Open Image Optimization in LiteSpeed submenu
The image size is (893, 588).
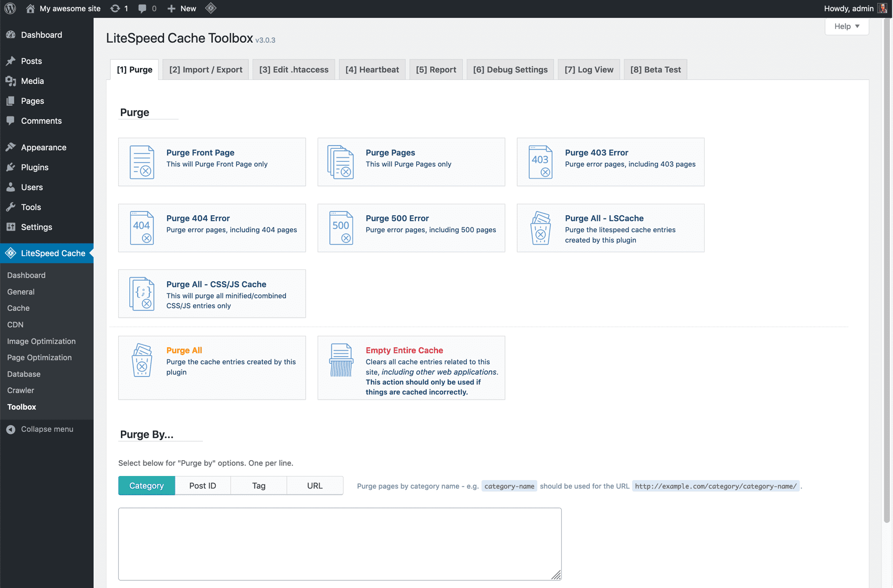[x=41, y=341]
